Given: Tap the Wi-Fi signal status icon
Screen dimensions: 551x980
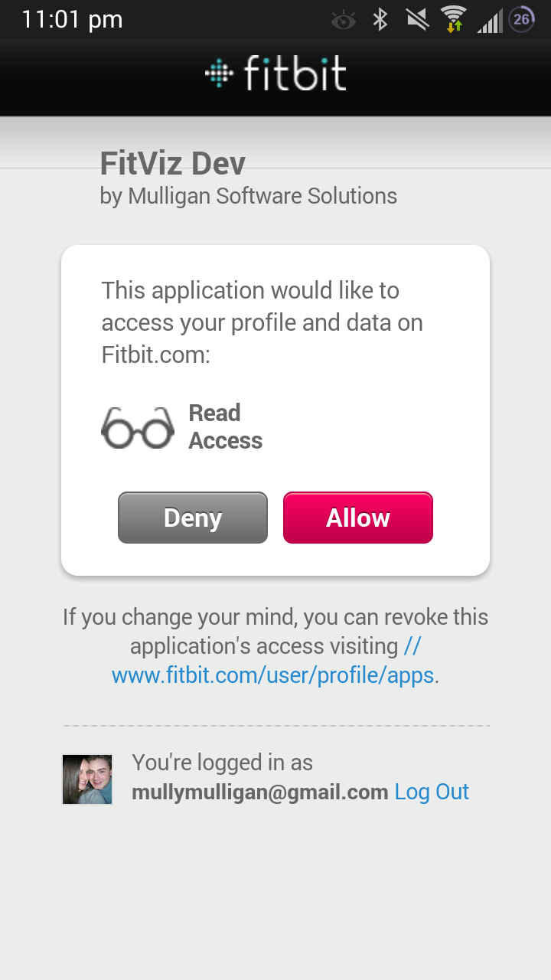Looking at the screenshot, I should (454, 19).
